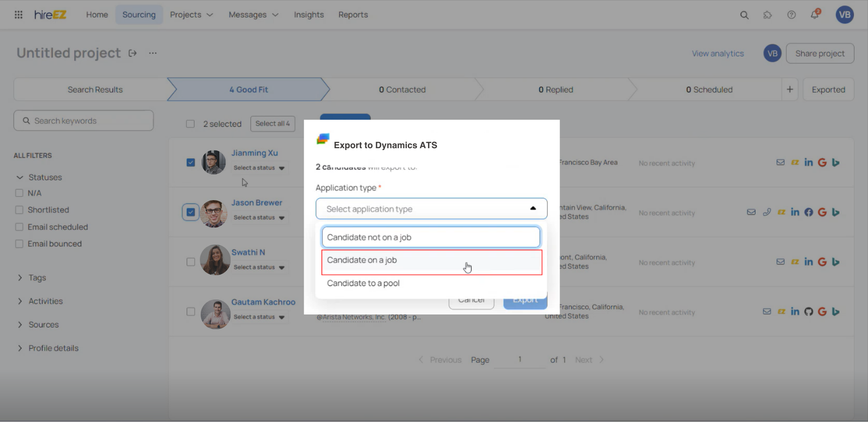The height and width of the screenshot is (422, 868).
Task: Open Jason Brewer's profile name link
Action: coord(257,203)
